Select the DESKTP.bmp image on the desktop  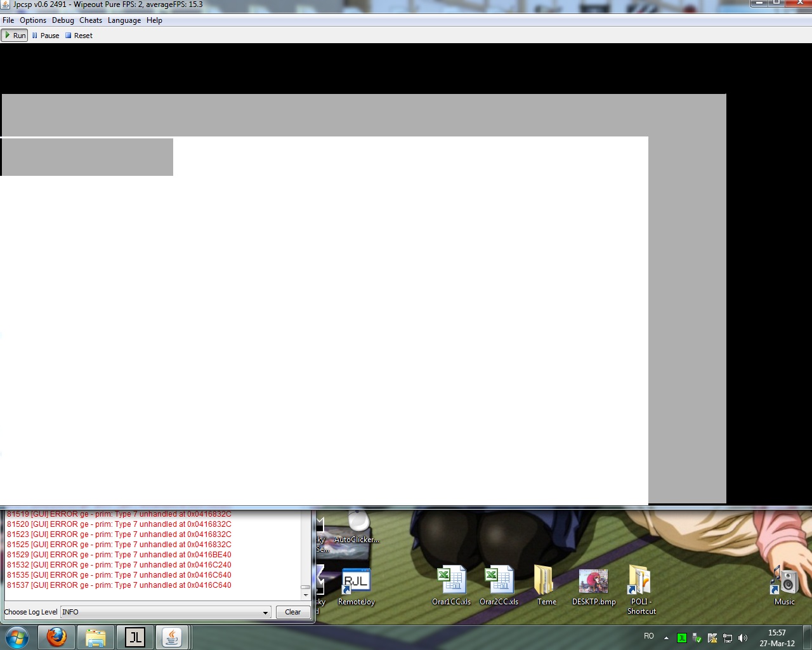coord(594,587)
